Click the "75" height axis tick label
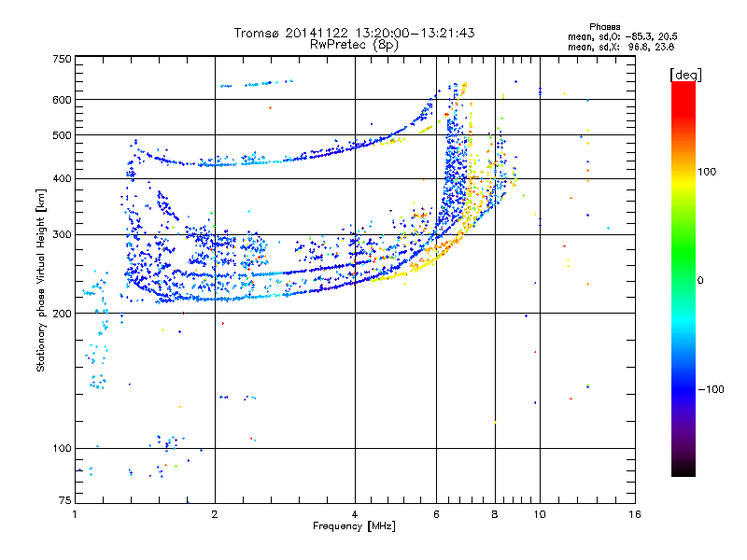 coord(65,500)
